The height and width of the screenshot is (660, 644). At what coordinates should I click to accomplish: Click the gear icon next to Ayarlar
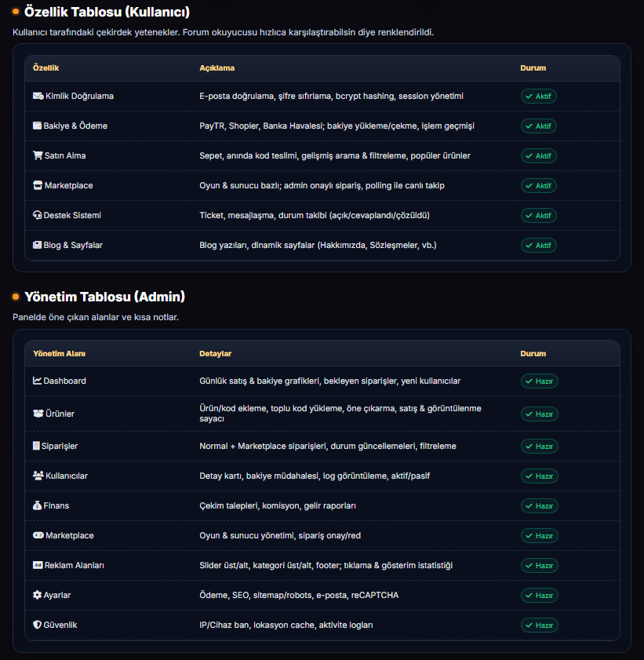[38, 595]
